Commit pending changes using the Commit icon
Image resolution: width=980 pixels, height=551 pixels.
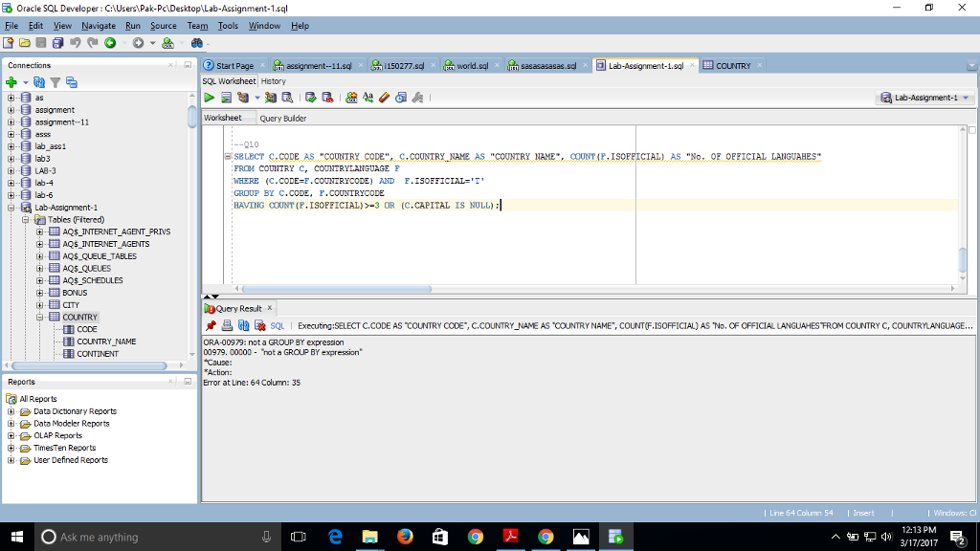[311, 97]
